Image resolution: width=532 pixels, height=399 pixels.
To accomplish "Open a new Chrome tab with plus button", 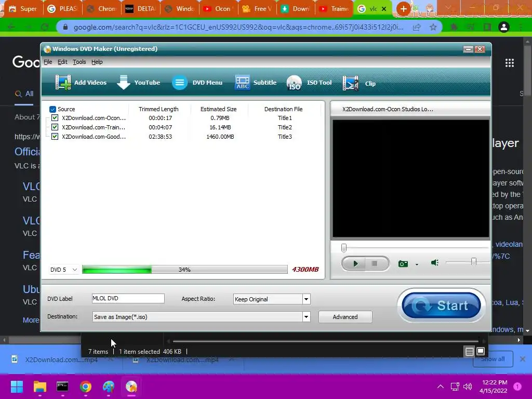I will (x=403, y=9).
